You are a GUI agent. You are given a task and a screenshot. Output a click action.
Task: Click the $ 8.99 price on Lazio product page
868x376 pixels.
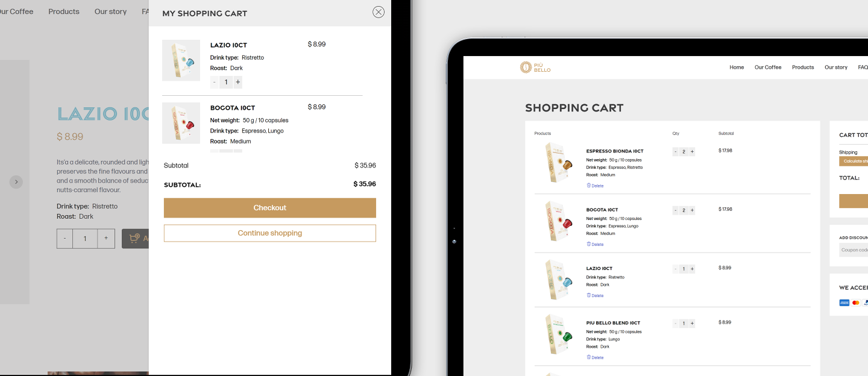pos(70,137)
